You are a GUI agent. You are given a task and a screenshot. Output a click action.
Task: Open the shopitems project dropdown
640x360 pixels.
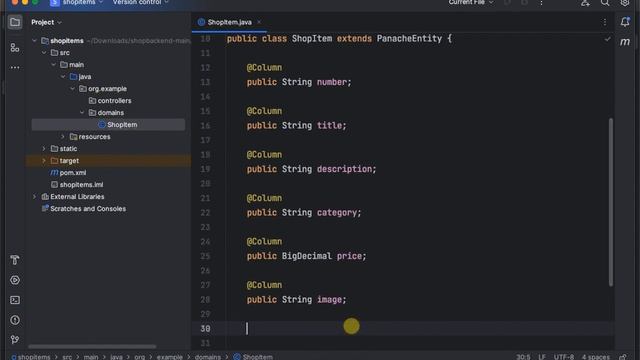pyautogui.click(x=77, y=2)
